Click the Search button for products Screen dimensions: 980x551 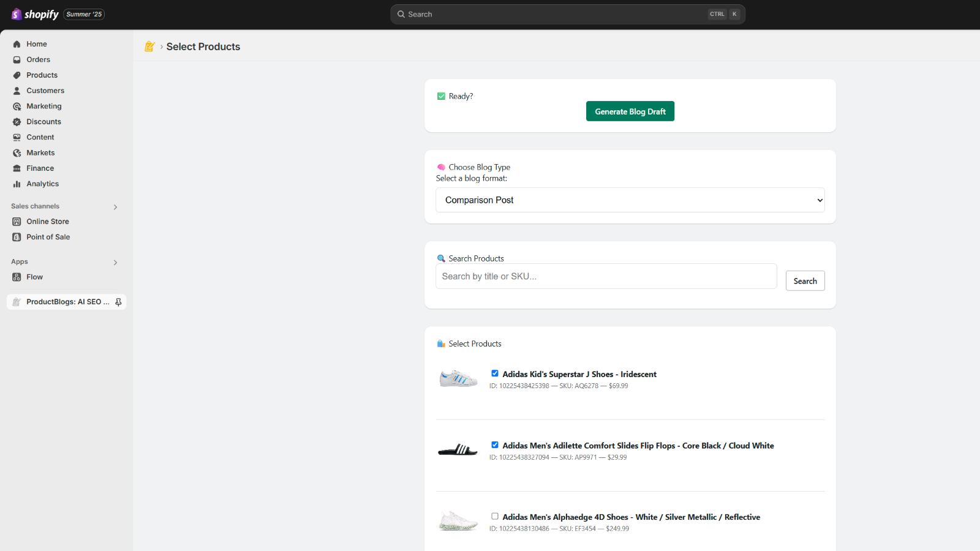(805, 281)
